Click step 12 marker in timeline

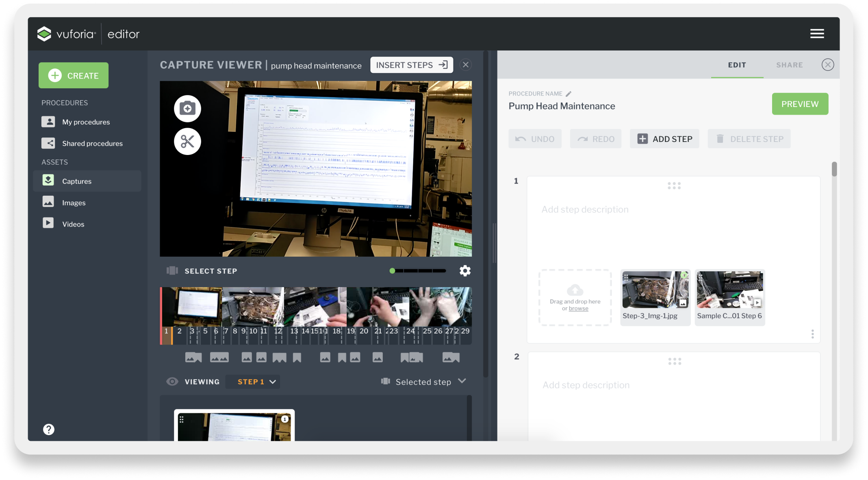[278, 331]
